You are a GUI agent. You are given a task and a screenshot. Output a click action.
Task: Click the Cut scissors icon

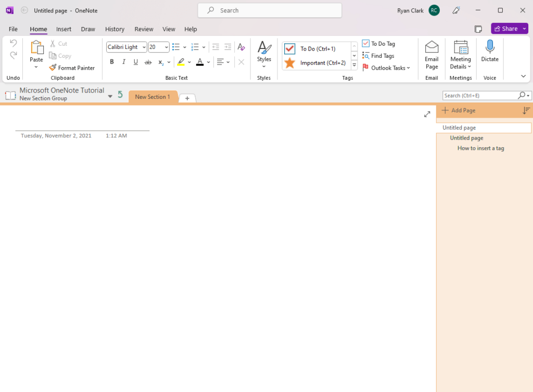coord(53,44)
